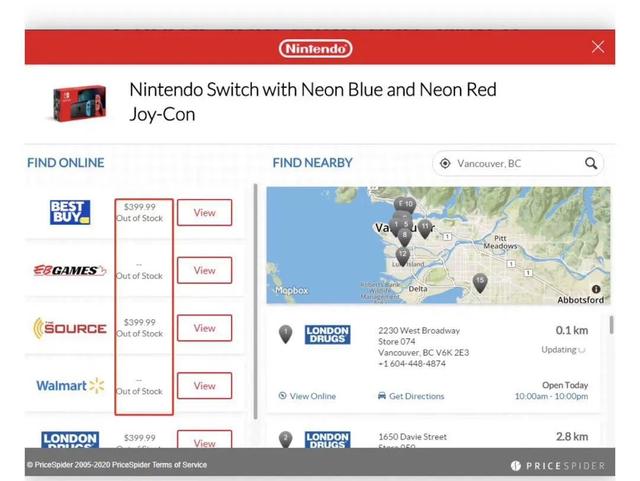This screenshot has height=481, width=640.
Task: Click the magnifying glass search icon
Action: [x=591, y=163]
